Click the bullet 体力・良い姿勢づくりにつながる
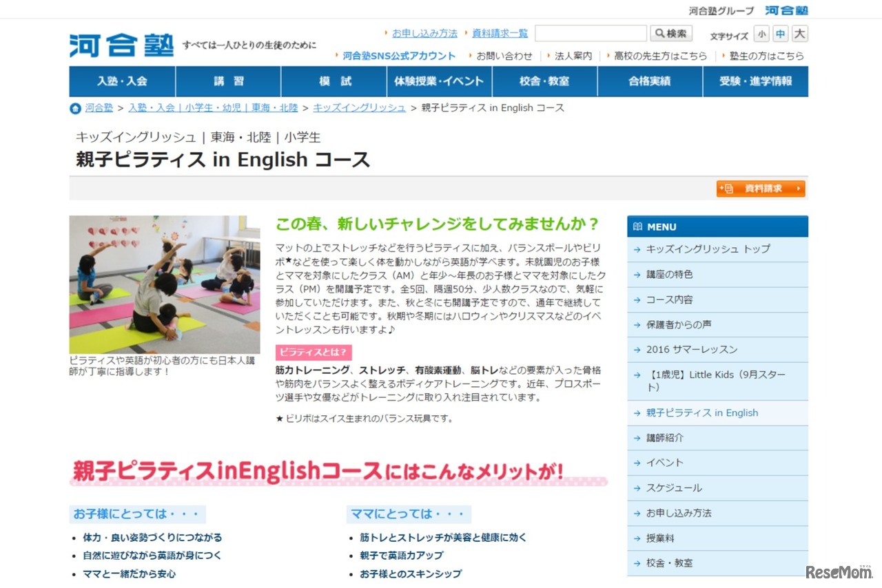 [x=152, y=538]
